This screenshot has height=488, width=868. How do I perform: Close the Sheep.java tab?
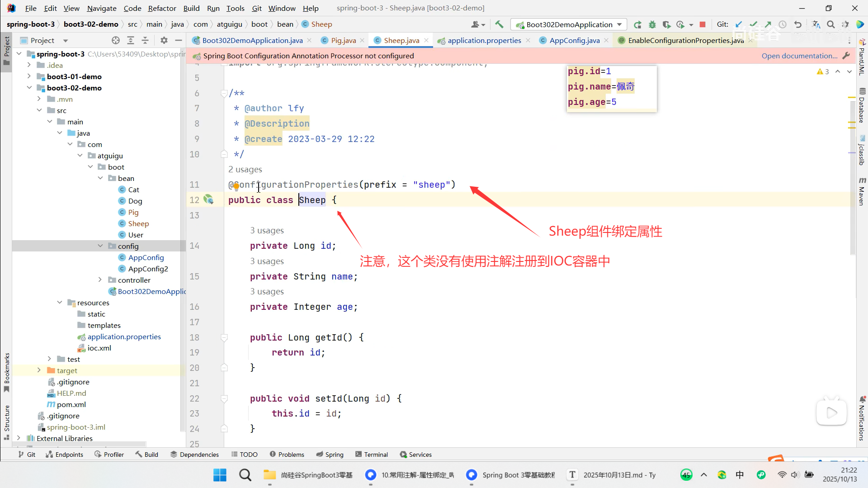click(426, 40)
